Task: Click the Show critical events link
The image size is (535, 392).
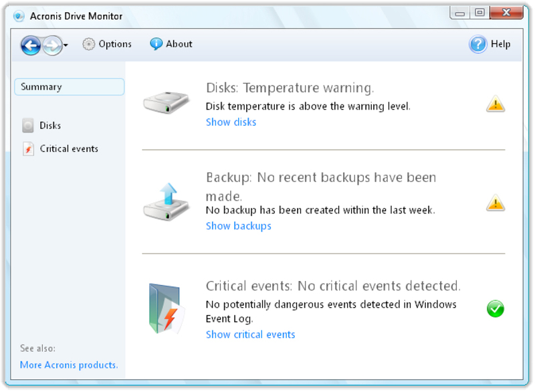Action: [250, 334]
